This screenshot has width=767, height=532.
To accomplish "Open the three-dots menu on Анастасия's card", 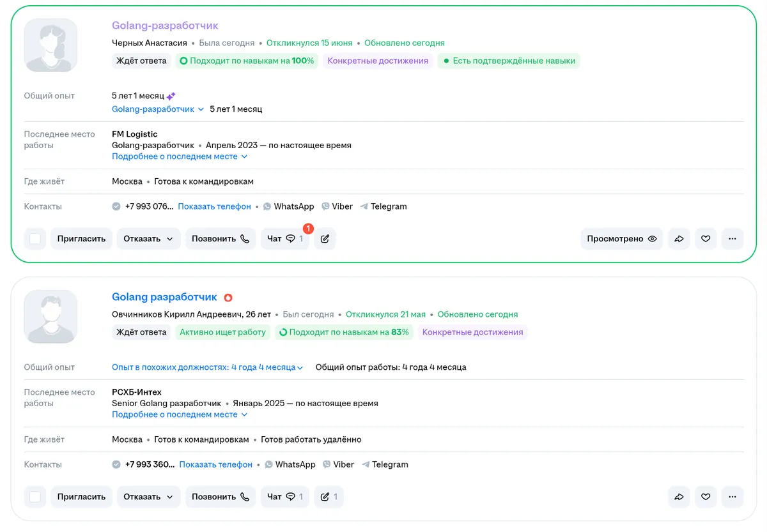I will pyautogui.click(x=732, y=239).
